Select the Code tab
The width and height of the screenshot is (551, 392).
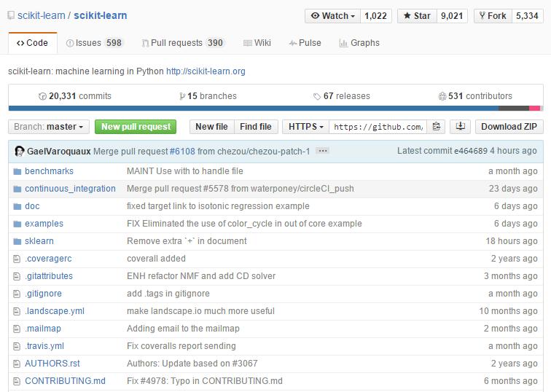32,43
